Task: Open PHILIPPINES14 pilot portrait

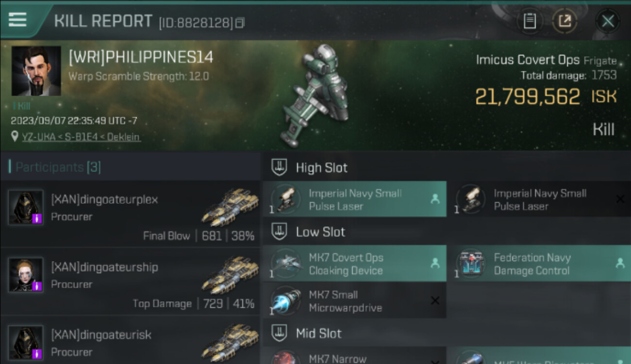Action: pos(36,71)
